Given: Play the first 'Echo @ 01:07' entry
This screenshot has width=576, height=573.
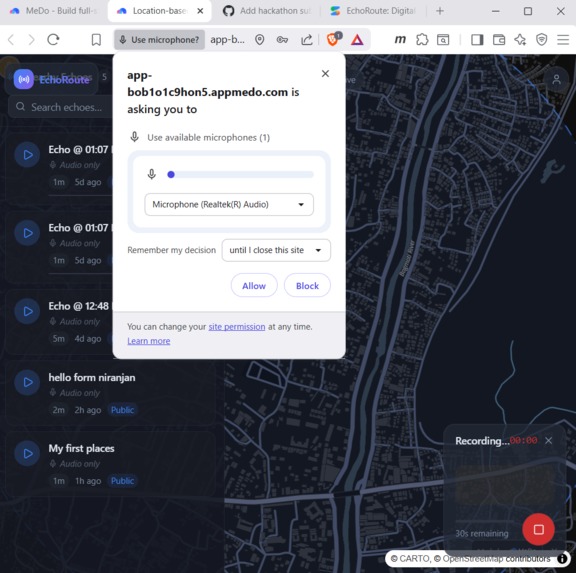Looking at the screenshot, I should (27, 155).
